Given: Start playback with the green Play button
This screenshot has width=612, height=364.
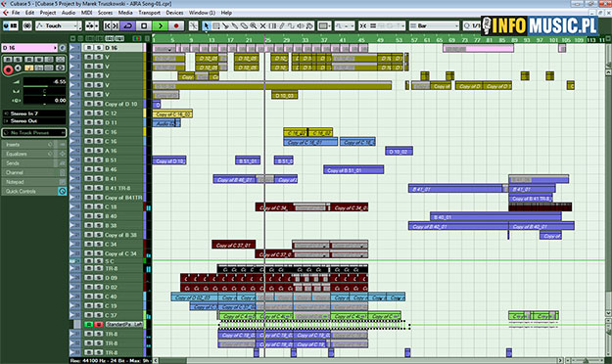Looking at the screenshot, I should click(160, 25).
